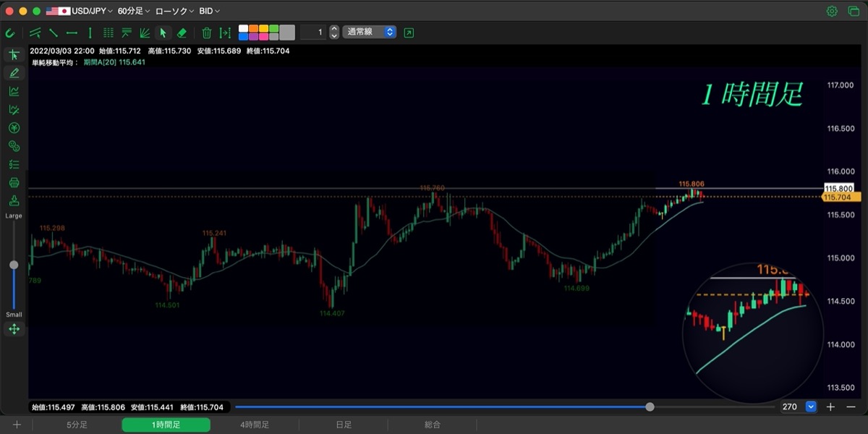This screenshot has width=868, height=434.
Task: Zoom in chart with plus button
Action: pos(830,407)
